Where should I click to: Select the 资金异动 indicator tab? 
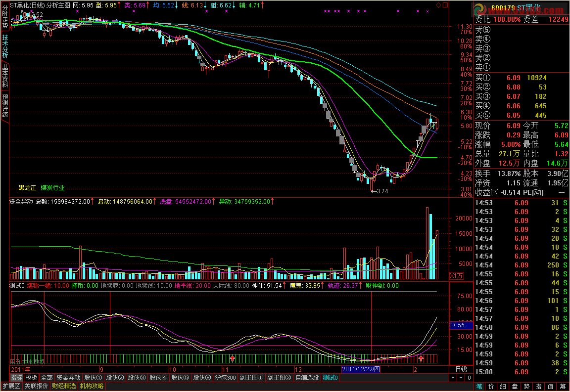68,378
